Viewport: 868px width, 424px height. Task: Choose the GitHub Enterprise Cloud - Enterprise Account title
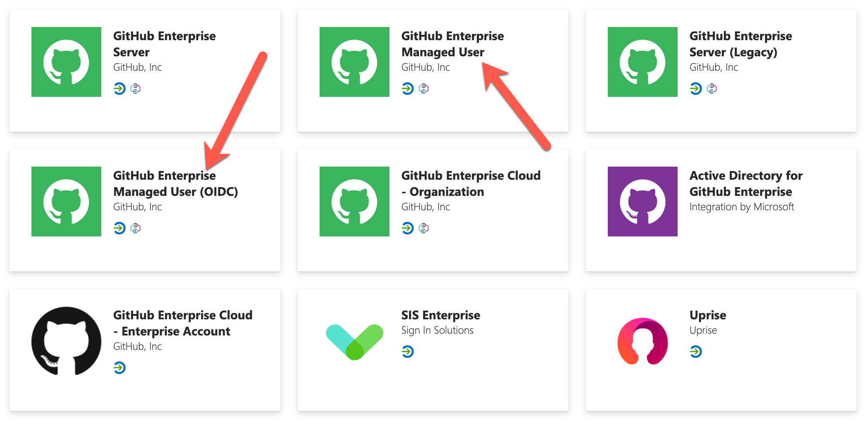pos(183,323)
